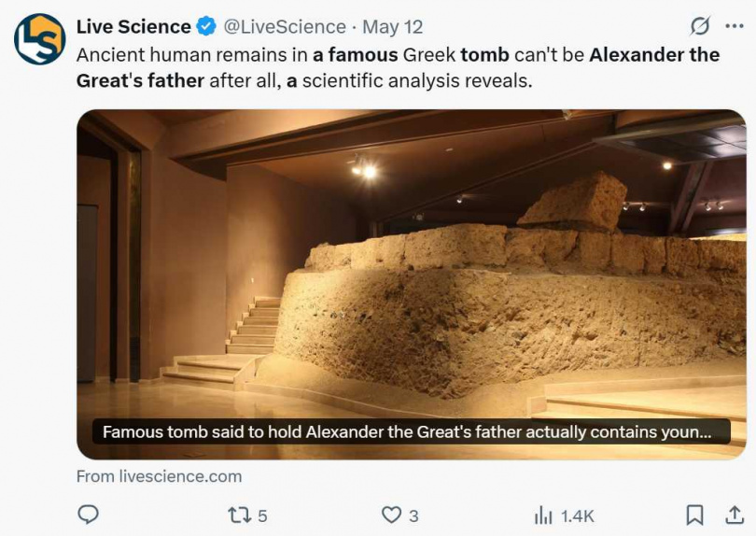The image size is (756, 536).
Task: Click the slashed-circle Grok icon
Action: click(699, 26)
